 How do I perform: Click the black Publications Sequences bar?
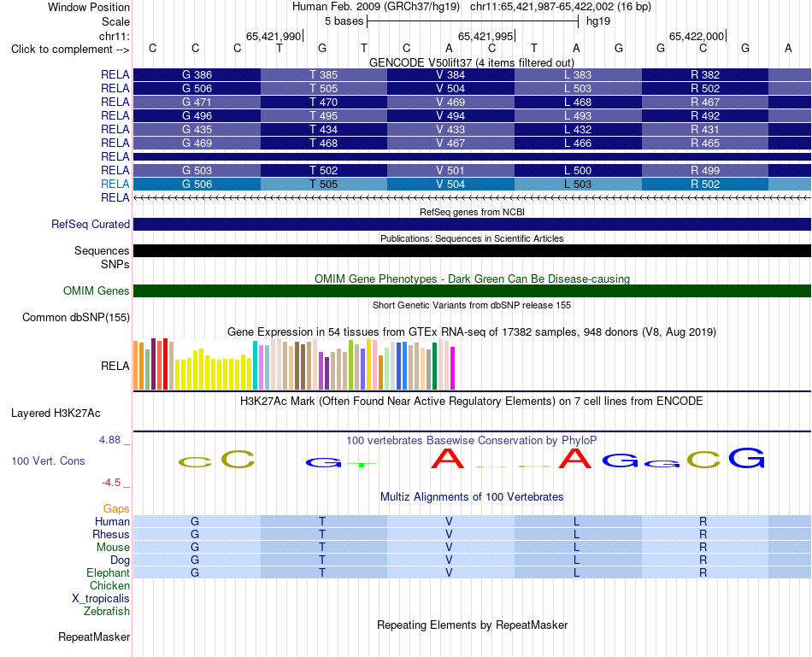click(x=473, y=250)
